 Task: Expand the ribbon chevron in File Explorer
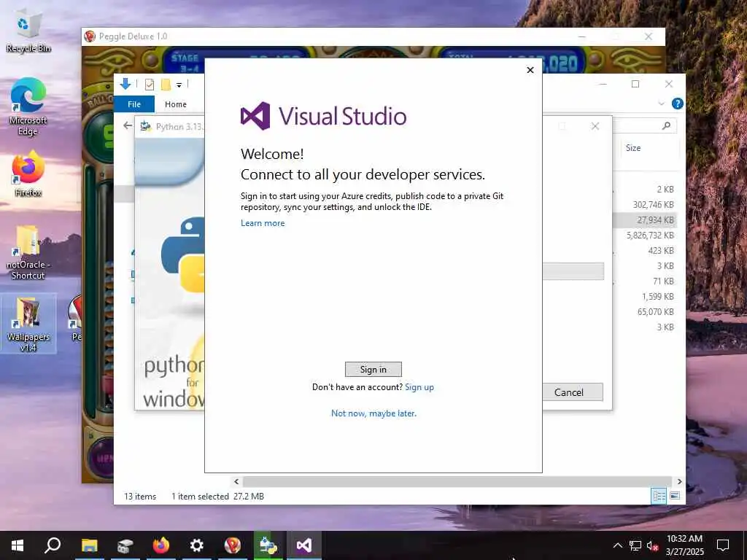click(x=661, y=104)
